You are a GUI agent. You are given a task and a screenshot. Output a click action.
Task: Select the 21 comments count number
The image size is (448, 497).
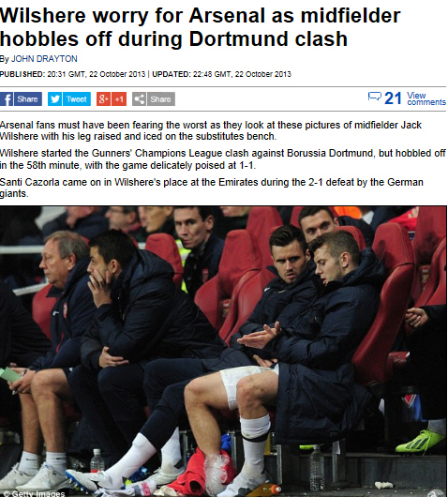[x=393, y=98]
